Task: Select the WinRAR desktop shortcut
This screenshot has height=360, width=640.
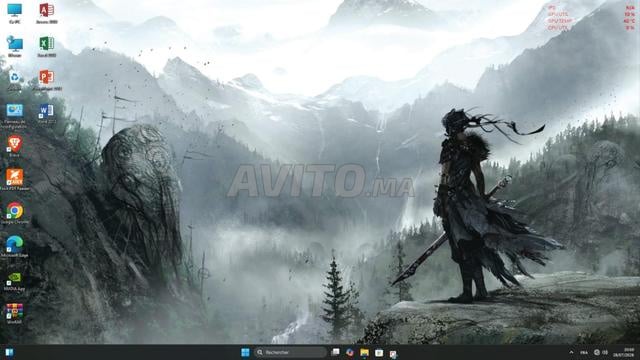Action: coord(14,314)
